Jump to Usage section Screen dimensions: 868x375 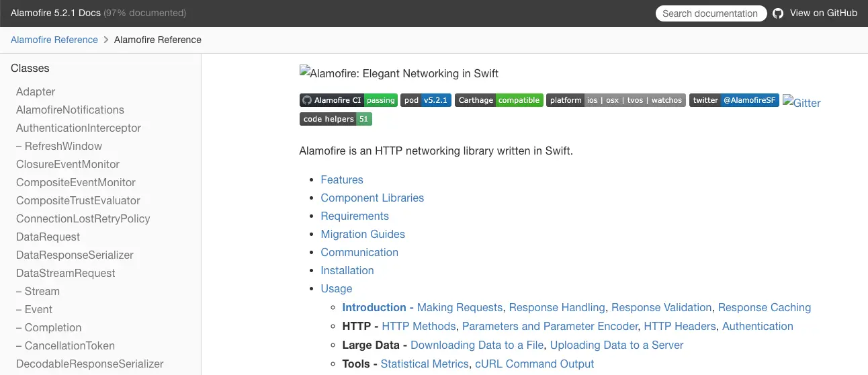pyautogui.click(x=337, y=288)
